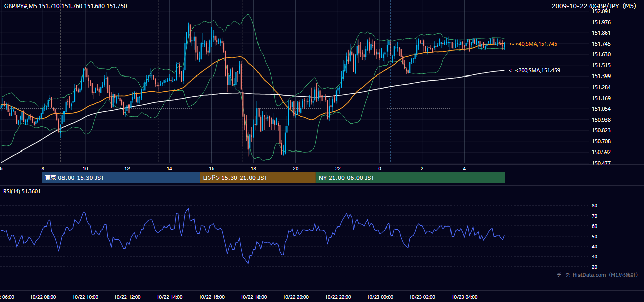
Task: Click the 200 SMA label 151.459
Action: point(535,71)
